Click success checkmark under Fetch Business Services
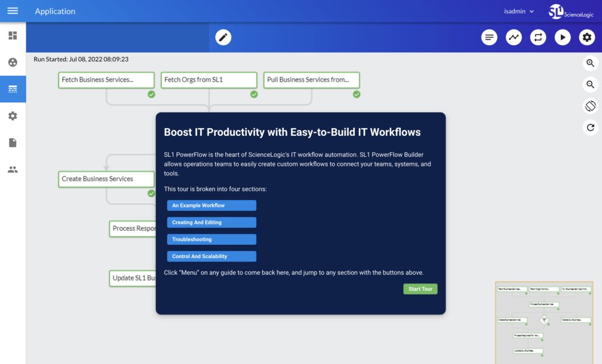The height and width of the screenshot is (364, 602). pos(151,95)
